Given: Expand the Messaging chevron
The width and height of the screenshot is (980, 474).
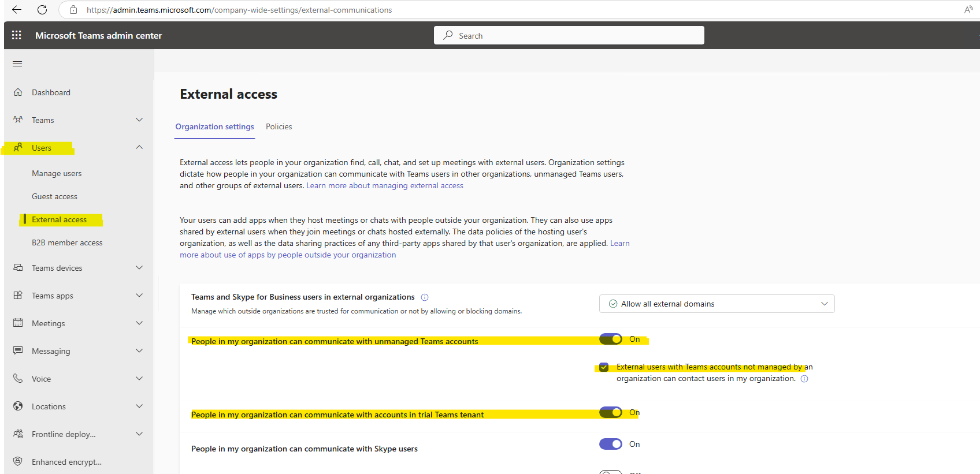Looking at the screenshot, I should (139, 351).
